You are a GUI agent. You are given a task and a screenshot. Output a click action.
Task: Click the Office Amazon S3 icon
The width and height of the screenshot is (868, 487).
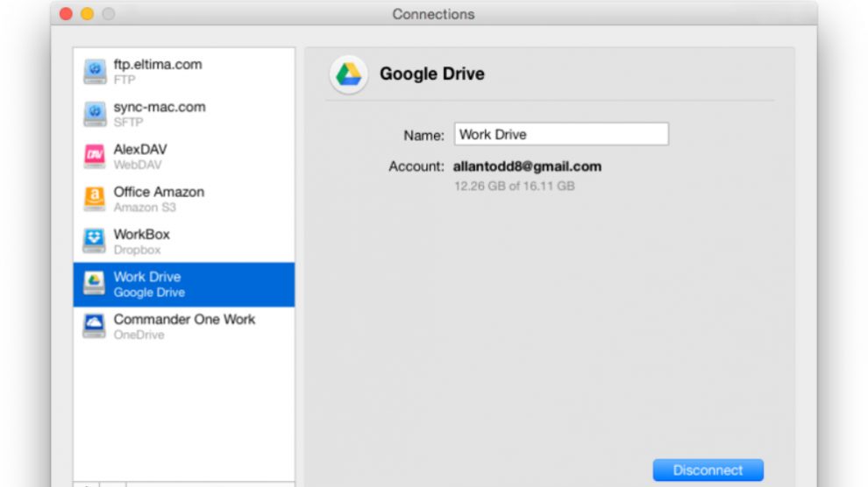(x=95, y=199)
